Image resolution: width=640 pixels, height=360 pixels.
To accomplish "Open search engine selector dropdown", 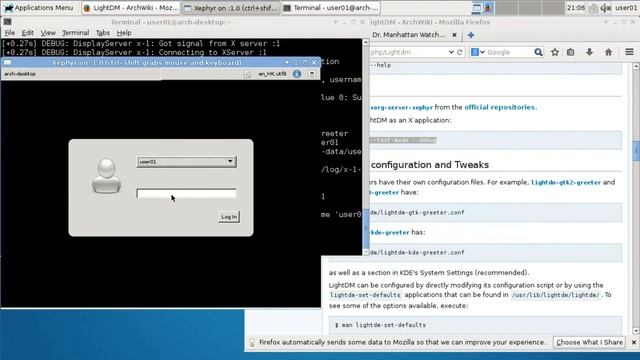I will click(478, 52).
